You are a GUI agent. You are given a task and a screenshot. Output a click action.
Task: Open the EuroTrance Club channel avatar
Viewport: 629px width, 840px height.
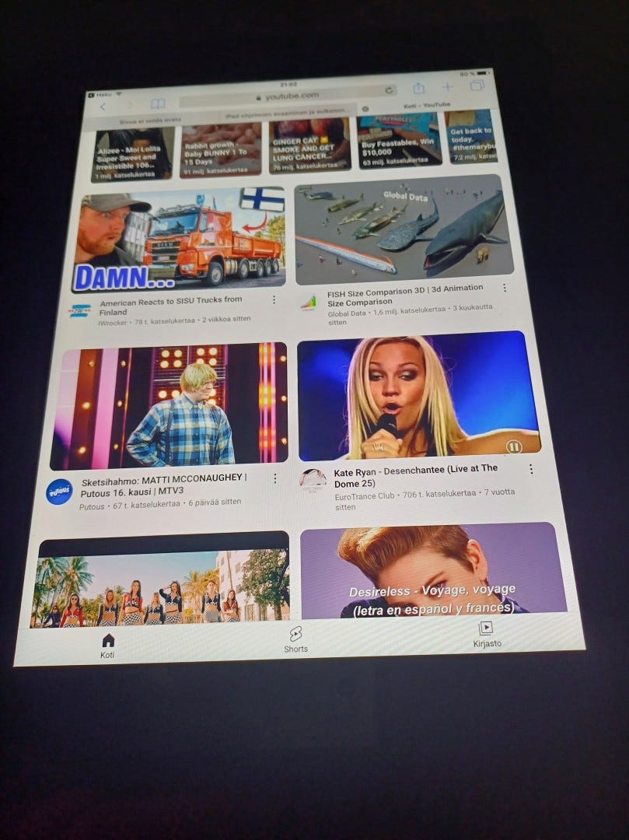point(313,481)
